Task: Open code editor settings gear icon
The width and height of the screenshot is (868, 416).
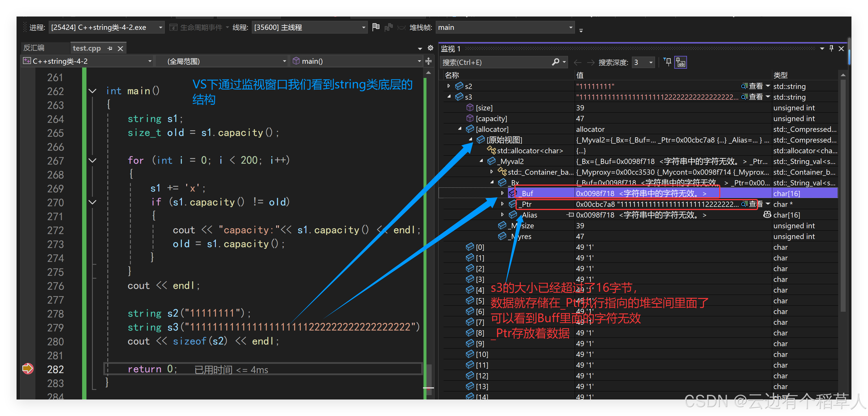Action: 430,48
